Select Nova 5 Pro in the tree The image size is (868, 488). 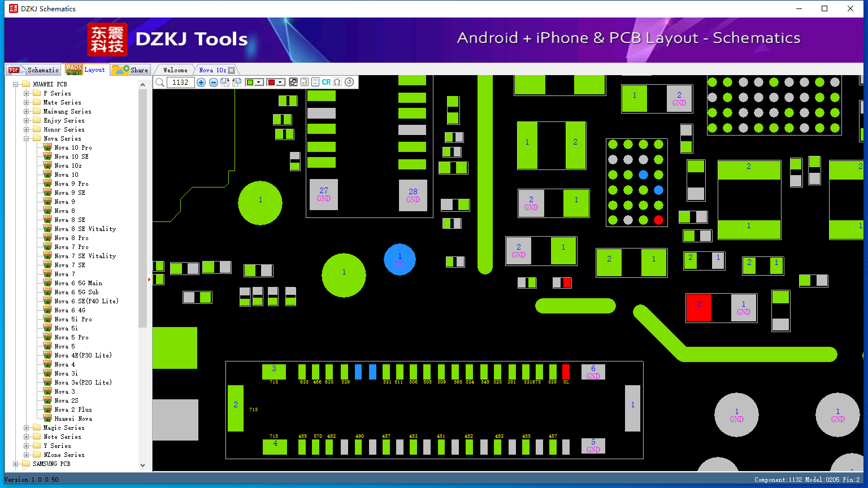(71, 337)
